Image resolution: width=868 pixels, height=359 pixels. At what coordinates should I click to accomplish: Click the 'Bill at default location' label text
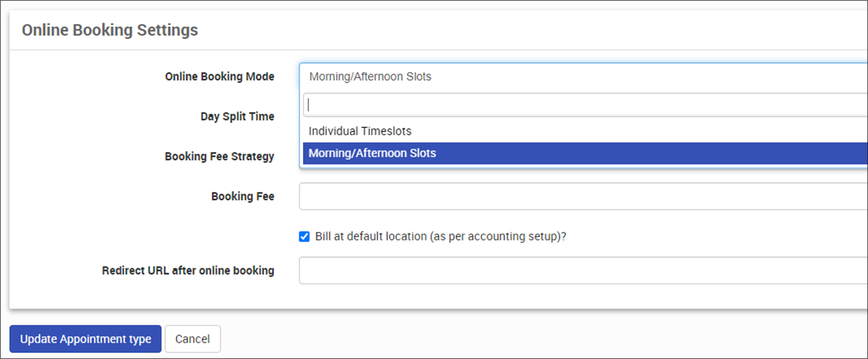(440, 237)
